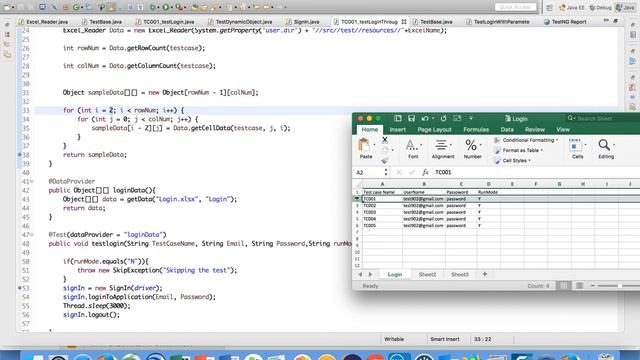Click the green Run button in Eclipse toolbar

(165, 7)
